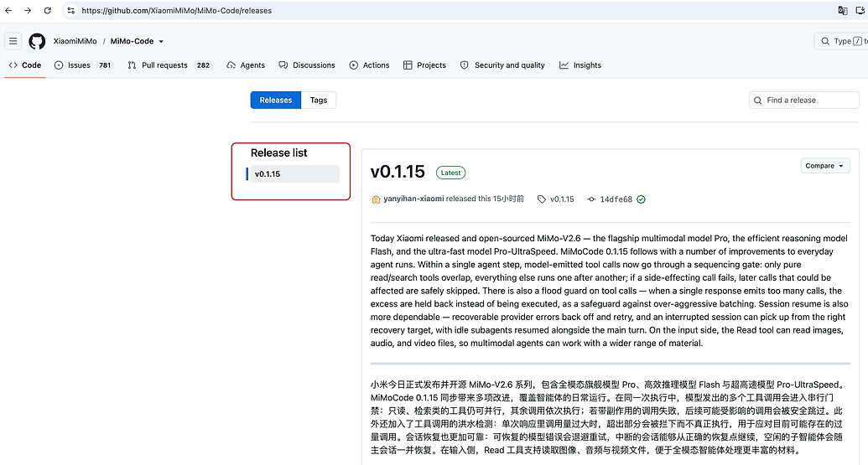Open Security and quality tab
Viewport: 868px width, 465px height.
tap(502, 65)
